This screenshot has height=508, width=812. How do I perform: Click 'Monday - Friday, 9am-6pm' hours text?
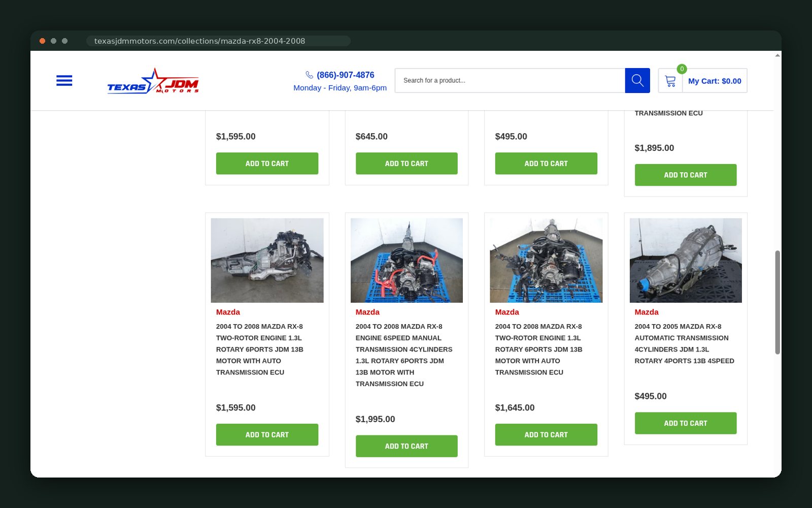point(340,87)
